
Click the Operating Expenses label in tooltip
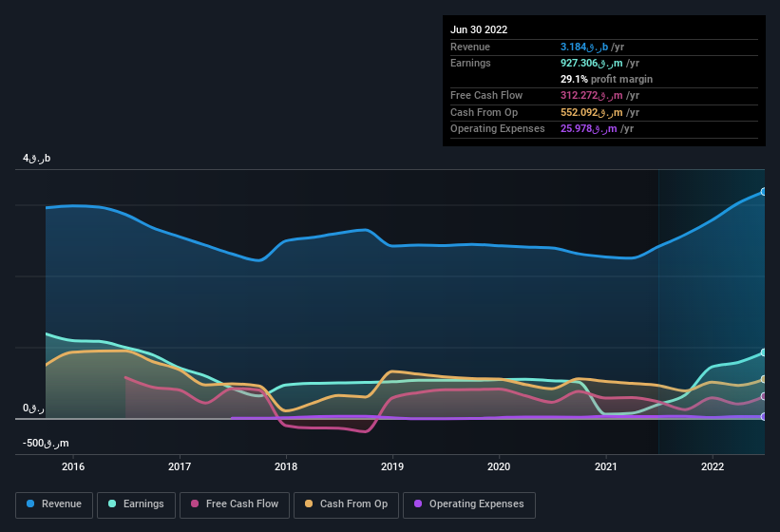tap(498, 129)
